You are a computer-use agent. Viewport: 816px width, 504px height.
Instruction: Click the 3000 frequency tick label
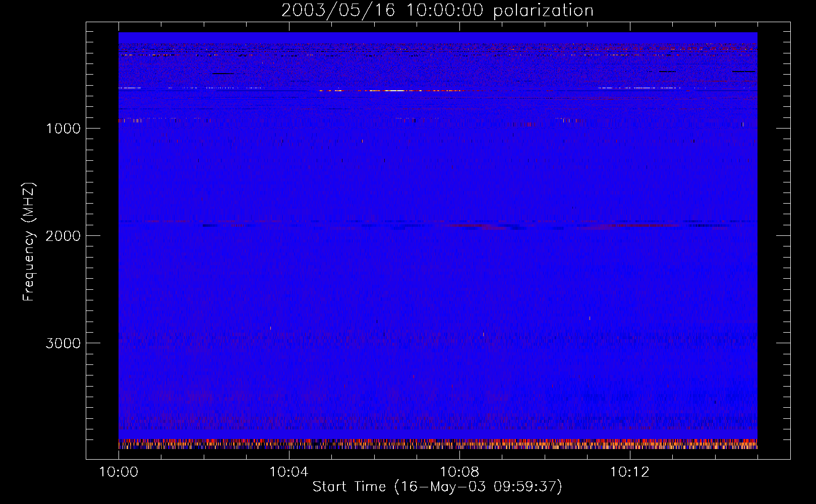63,343
